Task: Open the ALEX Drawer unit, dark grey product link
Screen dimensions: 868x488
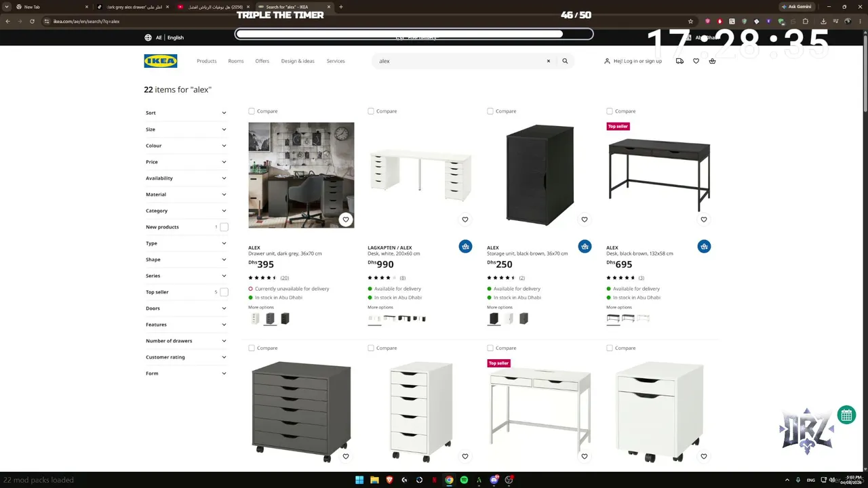Action: (285, 251)
